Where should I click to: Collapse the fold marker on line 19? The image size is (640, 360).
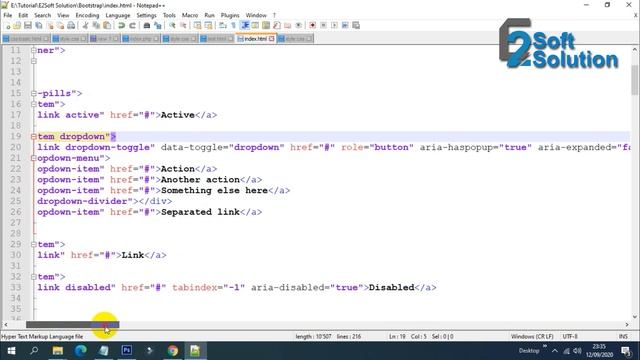33,136
